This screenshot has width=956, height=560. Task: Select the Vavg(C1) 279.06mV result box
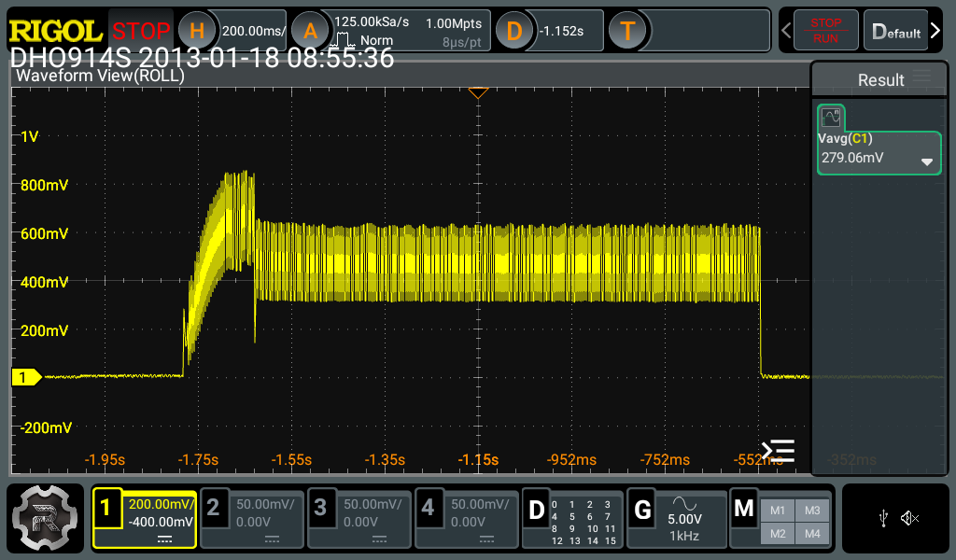click(x=879, y=152)
